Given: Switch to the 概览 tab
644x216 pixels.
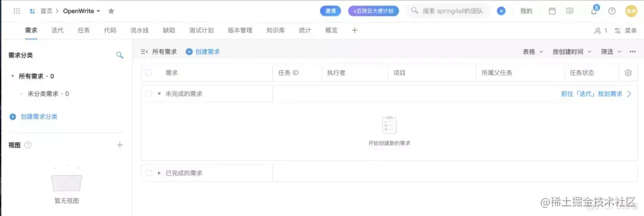Looking at the screenshot, I should coord(332,30).
